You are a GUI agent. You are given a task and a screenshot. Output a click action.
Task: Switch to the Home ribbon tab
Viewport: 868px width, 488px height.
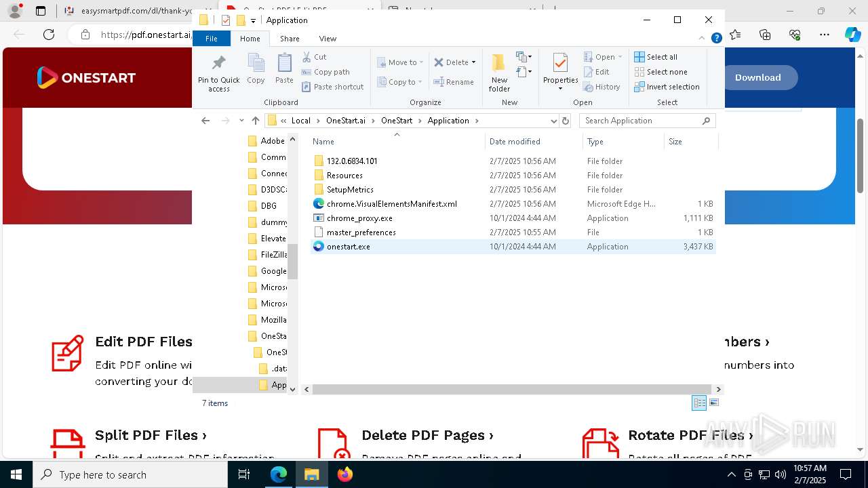[250, 39]
